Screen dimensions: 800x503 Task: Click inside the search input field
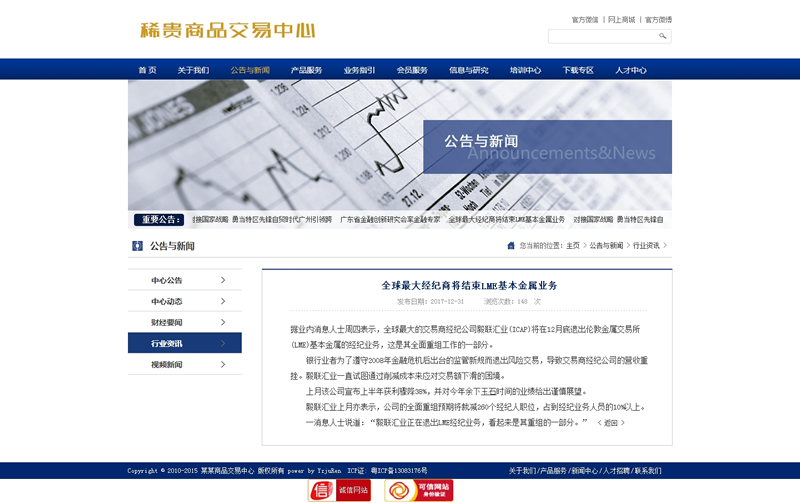(601, 36)
